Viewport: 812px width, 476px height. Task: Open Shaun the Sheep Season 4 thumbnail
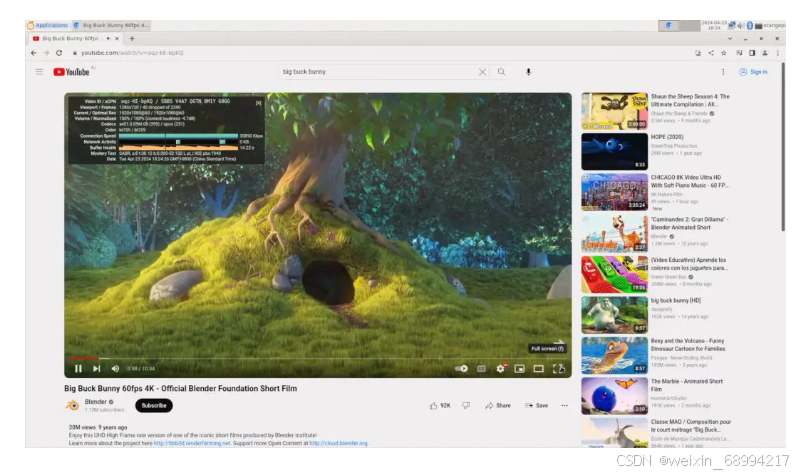[614, 111]
